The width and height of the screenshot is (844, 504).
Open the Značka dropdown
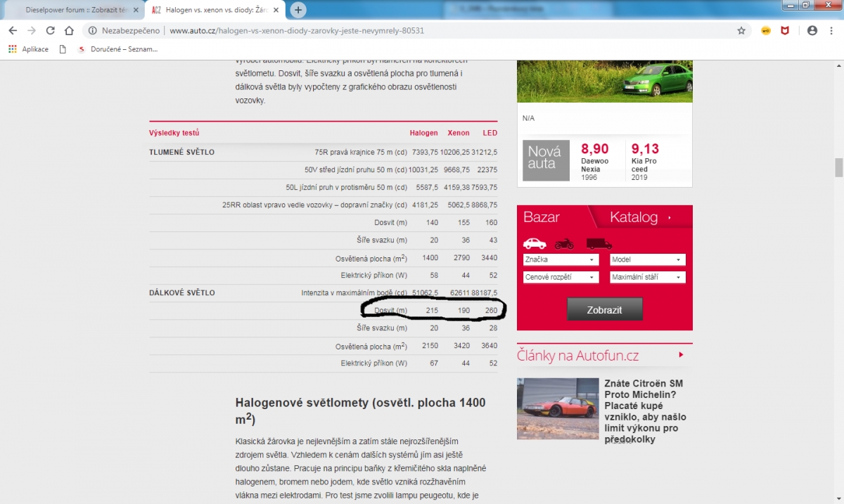coord(561,259)
